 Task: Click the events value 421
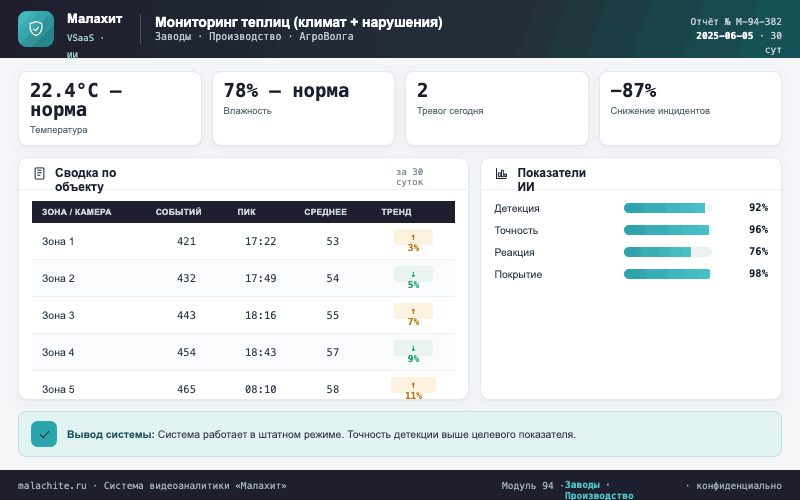tap(186, 242)
